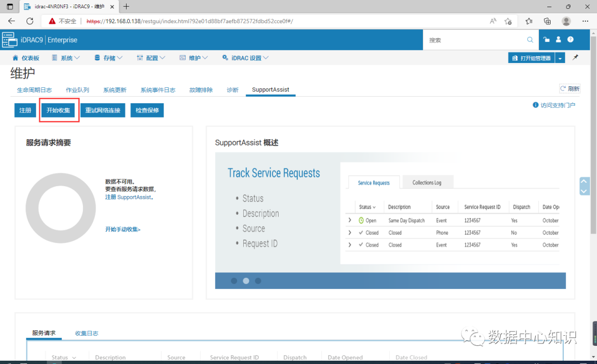Open the 收集日志 tab

(86, 333)
